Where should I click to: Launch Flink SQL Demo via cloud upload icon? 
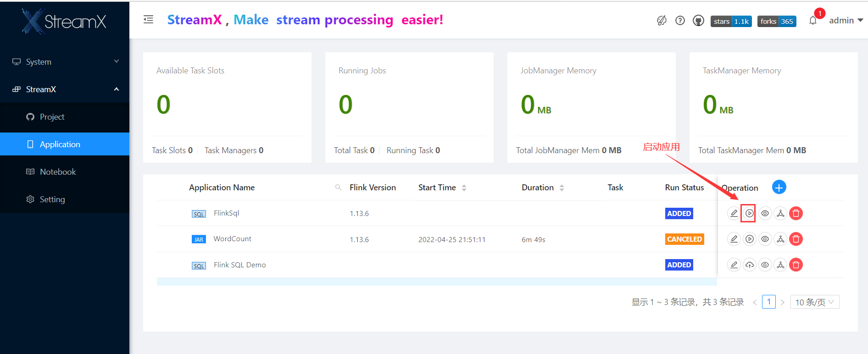tap(749, 265)
